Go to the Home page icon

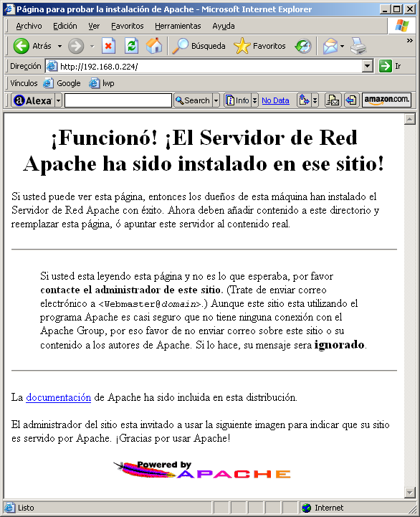(x=154, y=46)
